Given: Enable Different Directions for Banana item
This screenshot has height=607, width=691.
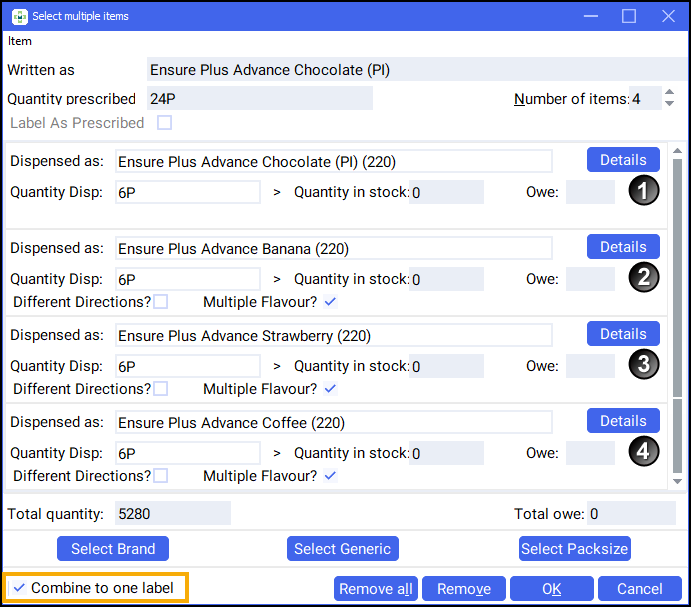Looking at the screenshot, I should [160, 302].
